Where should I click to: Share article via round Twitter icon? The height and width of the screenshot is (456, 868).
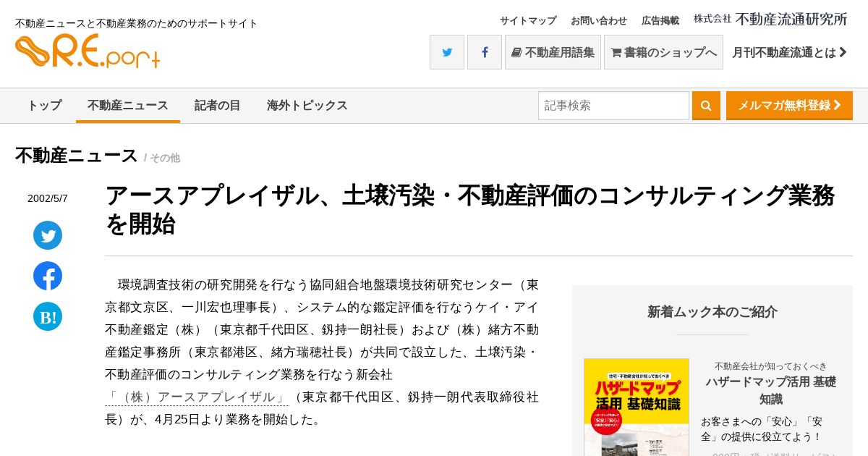point(48,235)
